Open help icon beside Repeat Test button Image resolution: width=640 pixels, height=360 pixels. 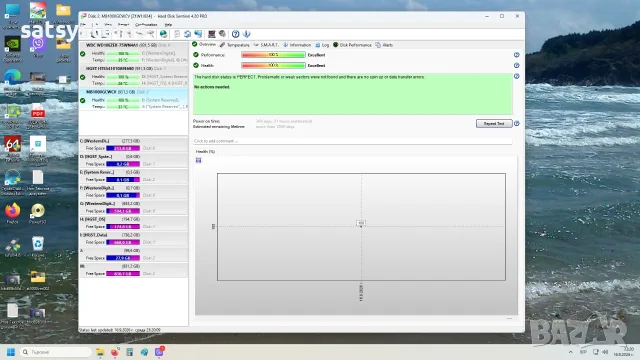tap(516, 123)
